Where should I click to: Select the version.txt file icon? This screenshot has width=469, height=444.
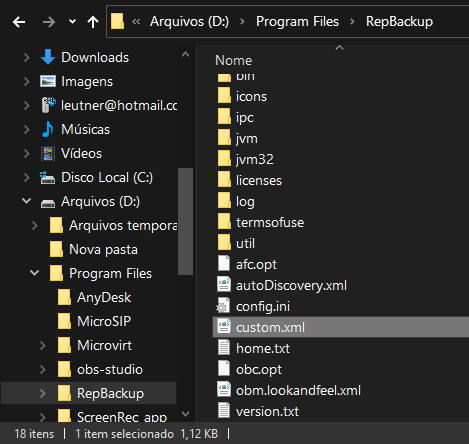pyautogui.click(x=224, y=410)
